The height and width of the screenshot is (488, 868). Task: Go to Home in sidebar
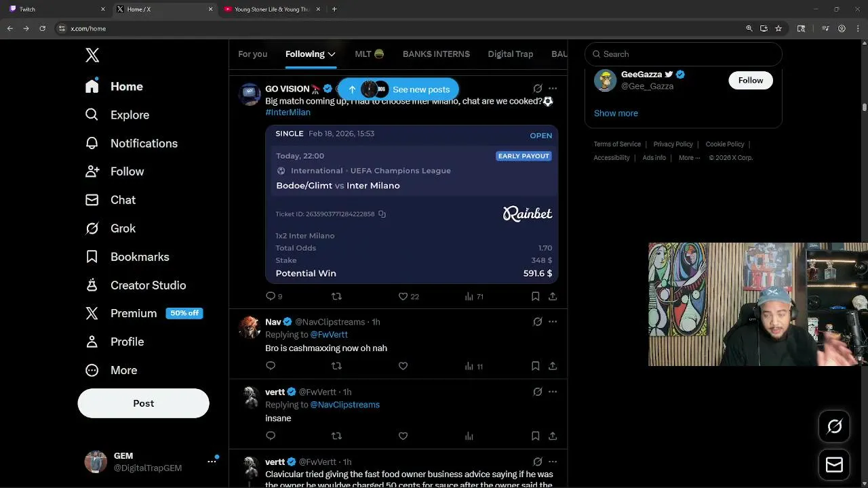pos(114,86)
